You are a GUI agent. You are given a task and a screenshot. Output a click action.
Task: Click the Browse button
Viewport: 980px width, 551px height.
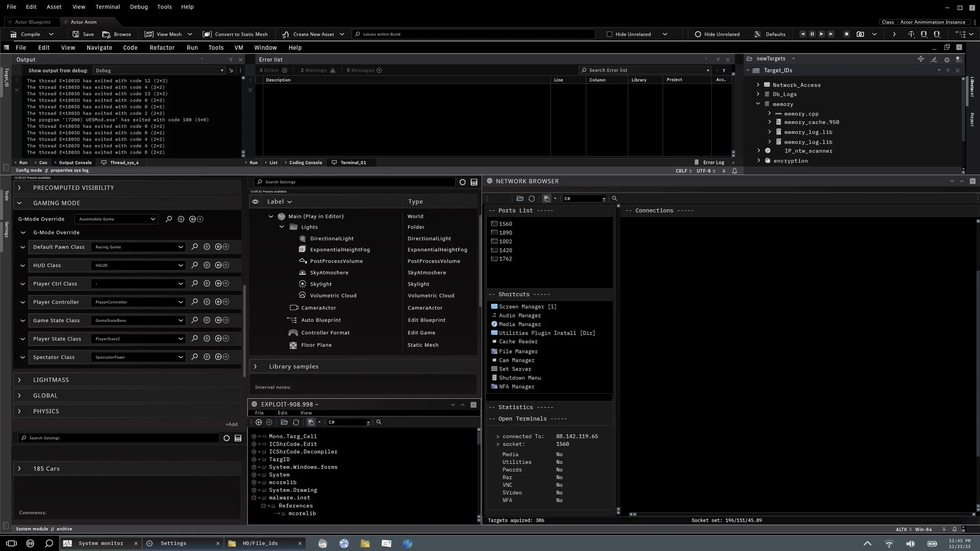click(117, 34)
